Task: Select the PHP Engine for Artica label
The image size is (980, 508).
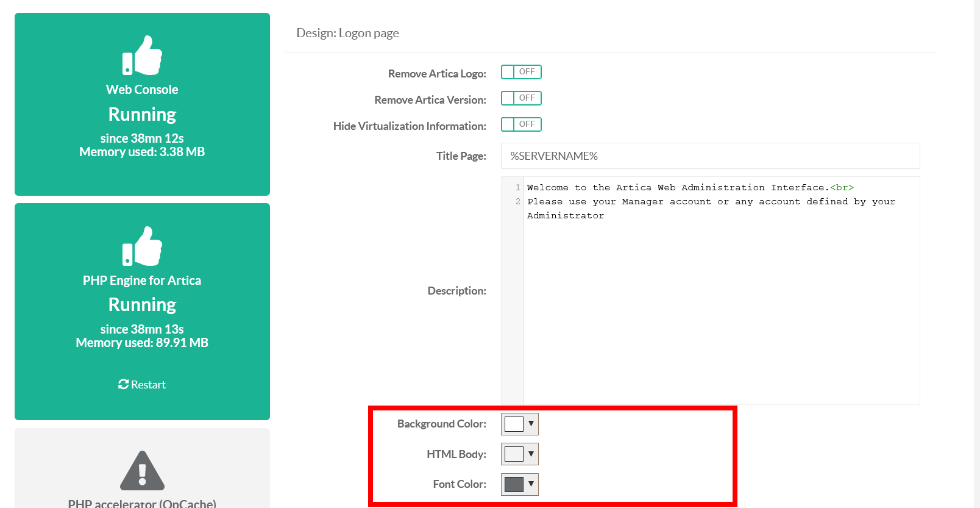Action: click(142, 281)
